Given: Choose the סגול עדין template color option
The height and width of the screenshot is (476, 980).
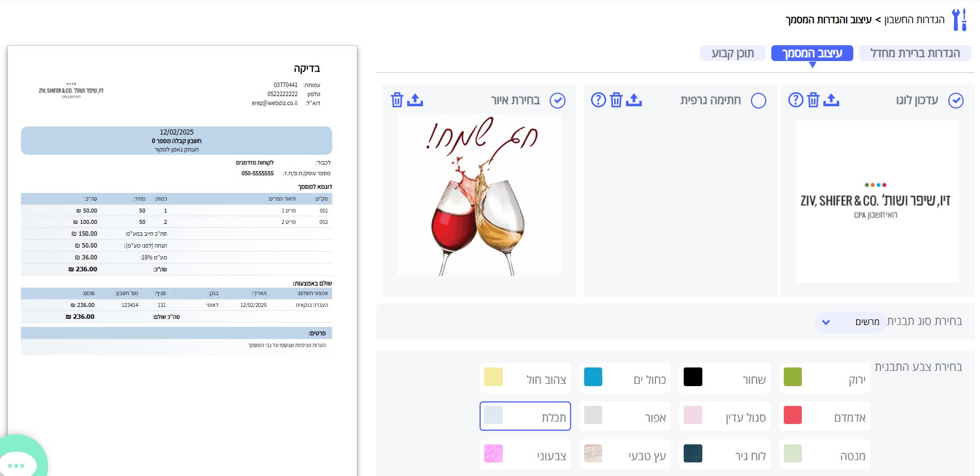Looking at the screenshot, I should pos(725,416).
